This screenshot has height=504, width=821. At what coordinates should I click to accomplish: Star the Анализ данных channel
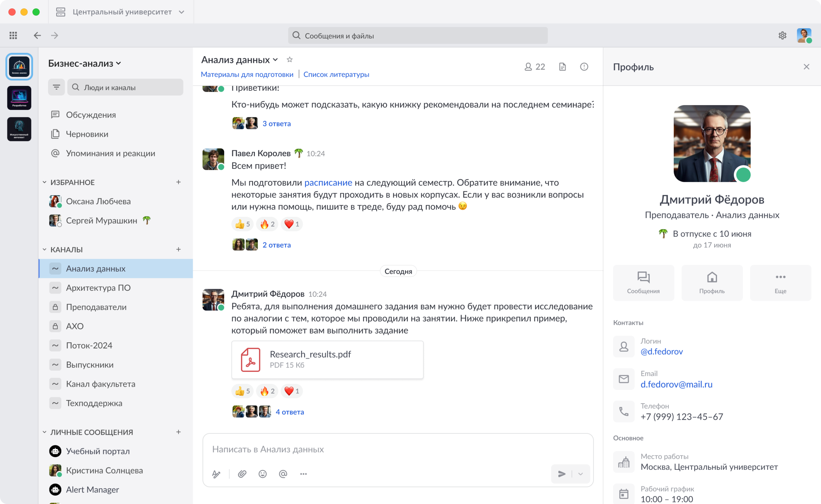tap(289, 60)
